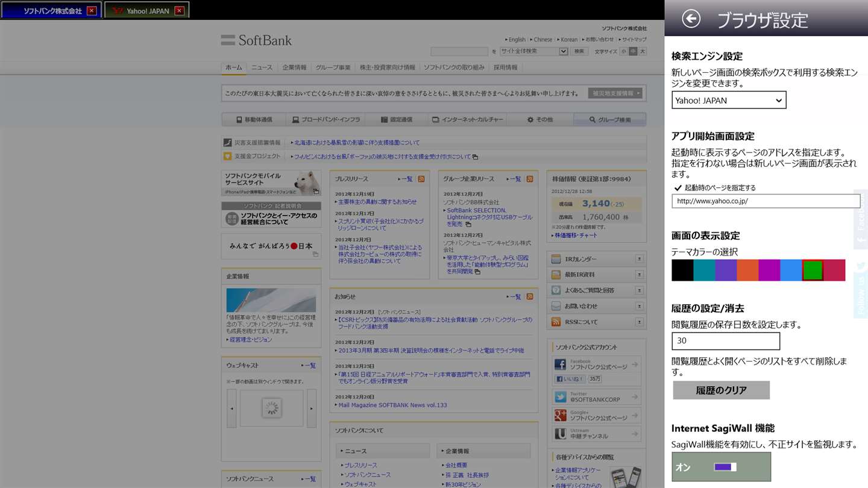The image size is (868, 488).
Task: Click the グループ検索 magnifier button
Action: point(609,119)
